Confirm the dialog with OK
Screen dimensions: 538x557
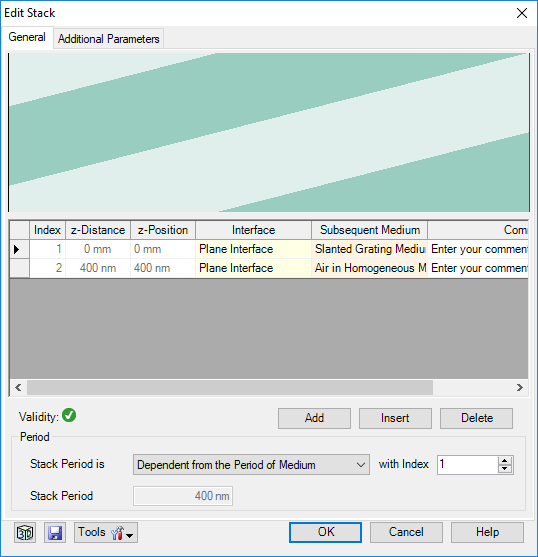pos(325,532)
